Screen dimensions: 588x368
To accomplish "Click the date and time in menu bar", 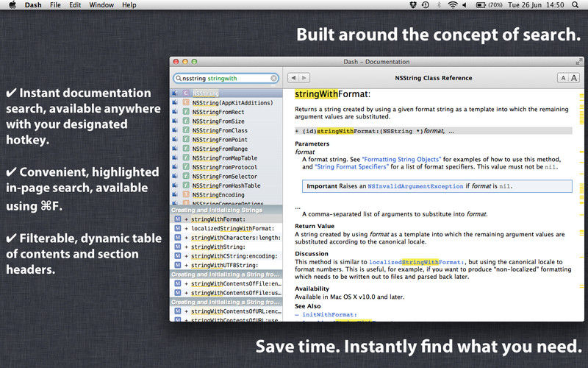I will point(536,5).
